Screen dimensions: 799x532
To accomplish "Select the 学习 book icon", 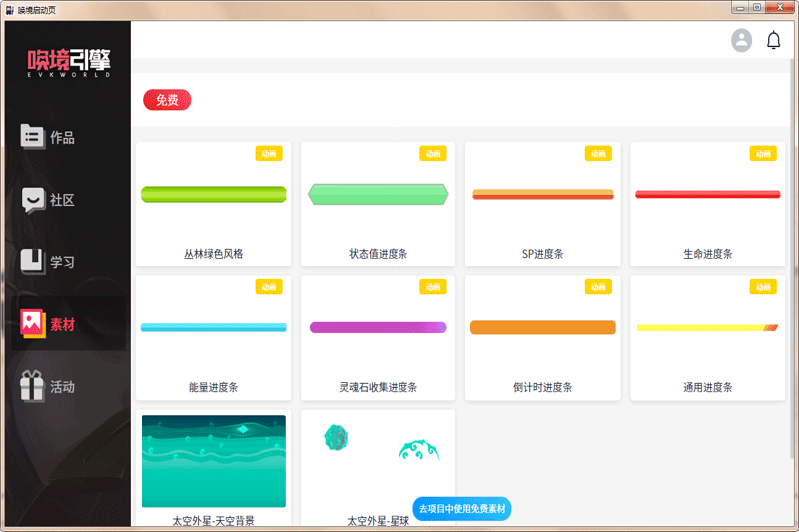I will point(32,262).
